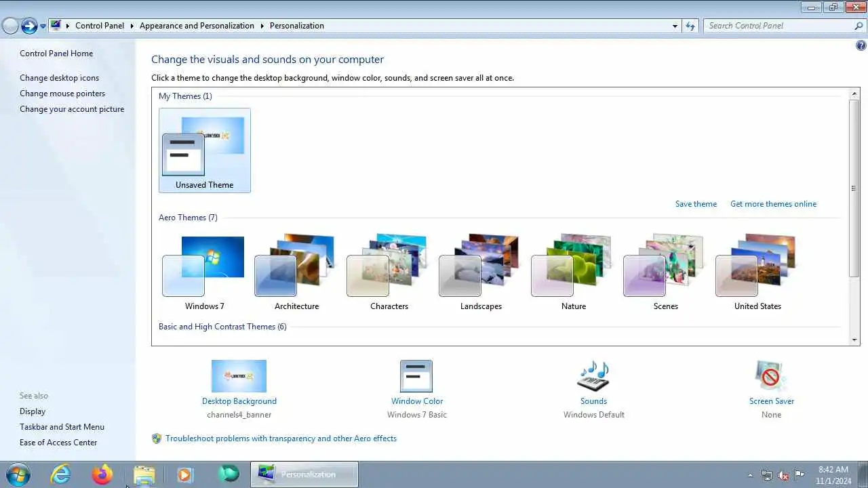Image resolution: width=868 pixels, height=488 pixels.
Task: Click muted volume tray icon
Action: (x=783, y=475)
